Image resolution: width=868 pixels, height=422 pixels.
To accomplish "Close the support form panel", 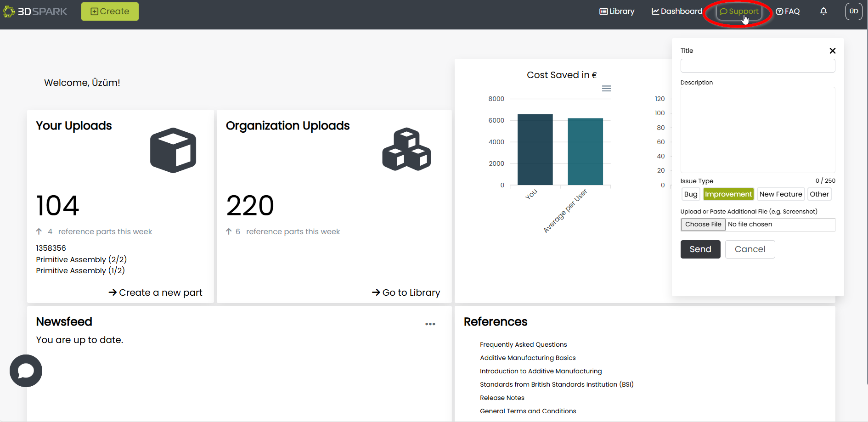I will pos(832,51).
